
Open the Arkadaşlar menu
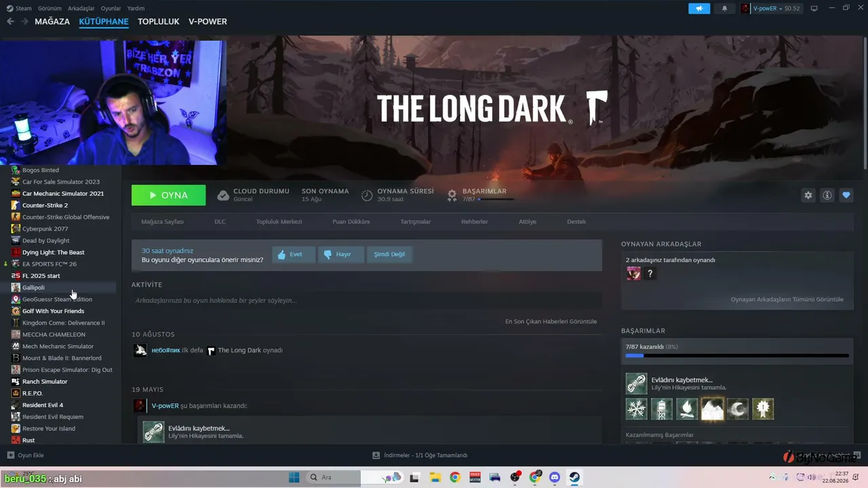tap(82, 8)
